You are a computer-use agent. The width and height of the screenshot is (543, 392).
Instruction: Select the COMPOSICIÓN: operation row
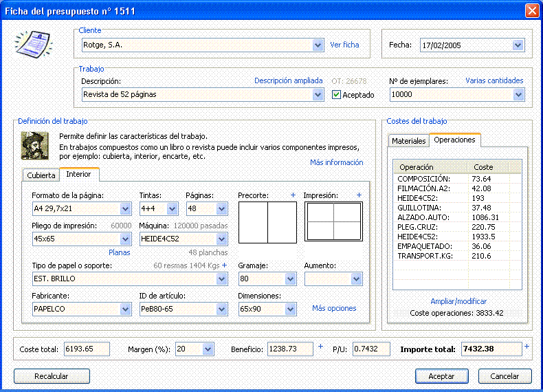(457, 179)
